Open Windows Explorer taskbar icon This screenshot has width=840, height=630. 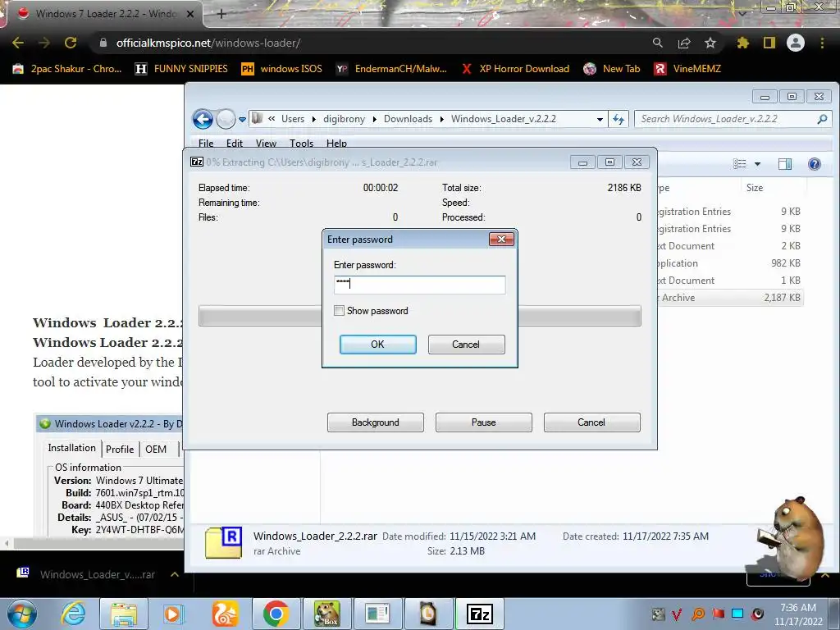click(x=124, y=614)
